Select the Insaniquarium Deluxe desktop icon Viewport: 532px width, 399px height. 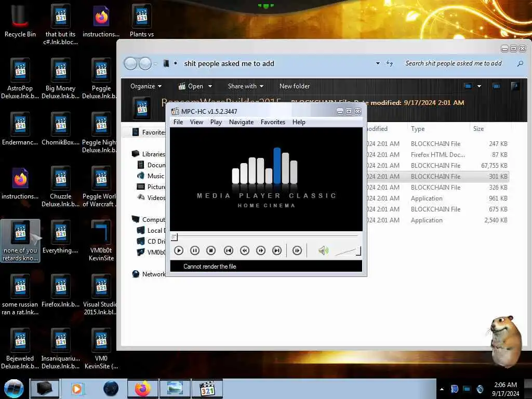coord(60,349)
